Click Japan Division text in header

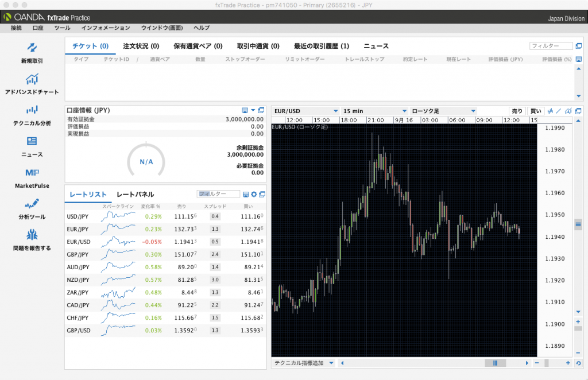pyautogui.click(x=566, y=18)
